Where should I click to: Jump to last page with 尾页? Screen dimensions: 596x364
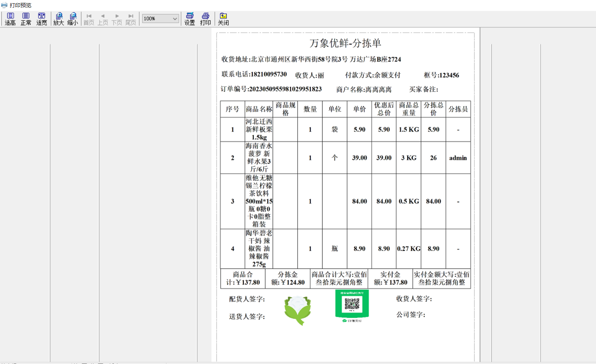(x=131, y=19)
